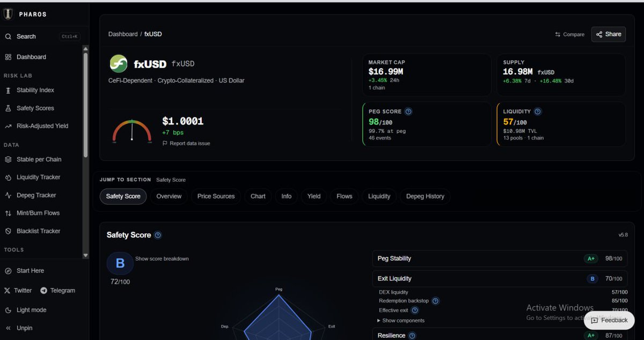Open the Feedback button
Screen dimensions: 644x340
pyautogui.click(x=609, y=320)
